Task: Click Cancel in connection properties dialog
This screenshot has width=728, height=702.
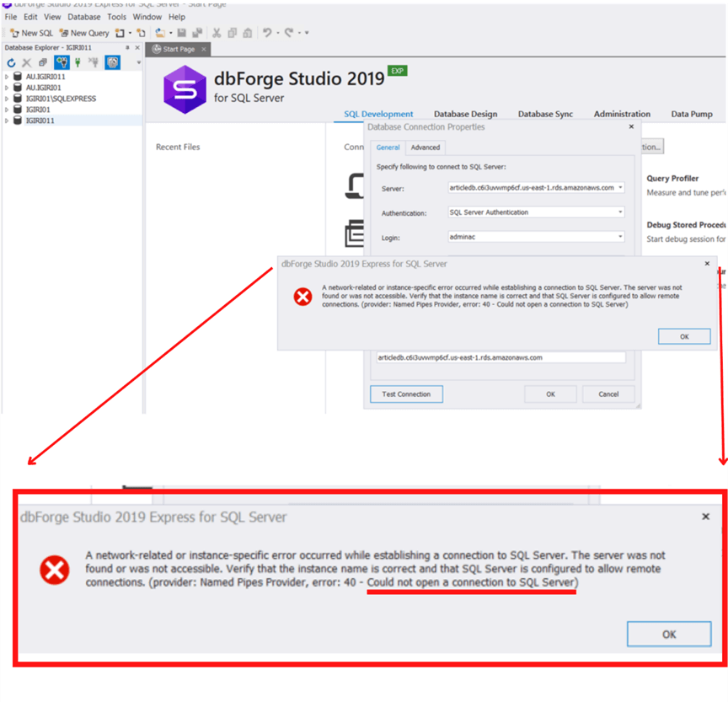Action: (608, 394)
